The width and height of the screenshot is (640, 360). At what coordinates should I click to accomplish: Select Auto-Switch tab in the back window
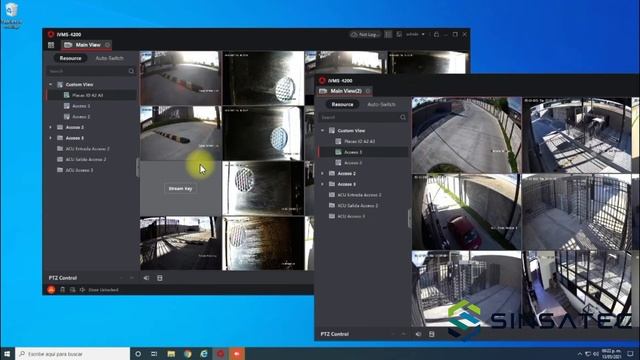coord(109,58)
